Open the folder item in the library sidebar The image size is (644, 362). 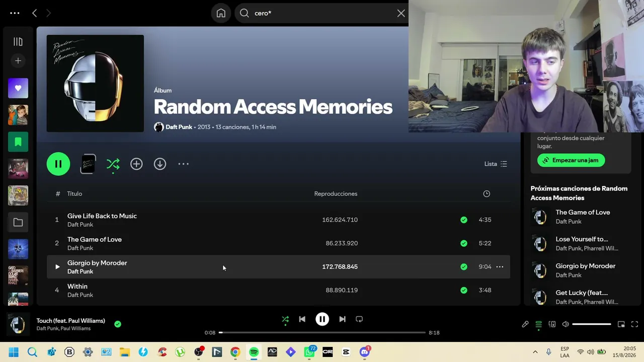(18, 222)
